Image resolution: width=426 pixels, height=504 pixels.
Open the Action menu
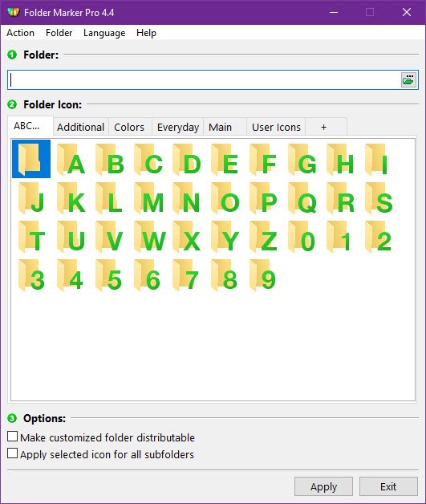pyautogui.click(x=20, y=33)
